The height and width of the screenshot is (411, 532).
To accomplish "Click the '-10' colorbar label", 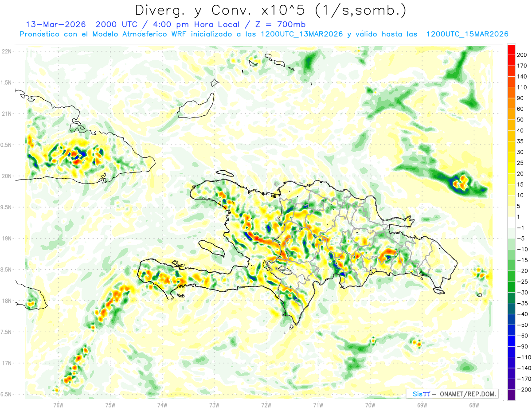I will (523, 249).
